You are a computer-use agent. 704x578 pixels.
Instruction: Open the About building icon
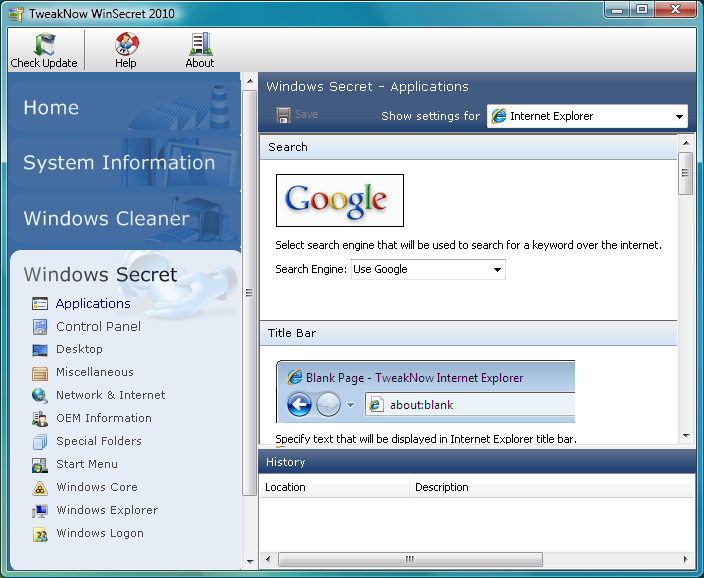200,44
